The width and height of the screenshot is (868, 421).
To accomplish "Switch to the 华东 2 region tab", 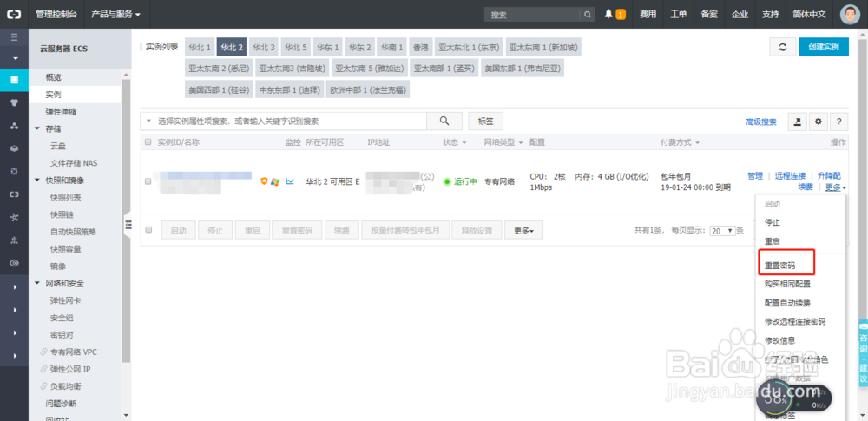I will pos(359,48).
